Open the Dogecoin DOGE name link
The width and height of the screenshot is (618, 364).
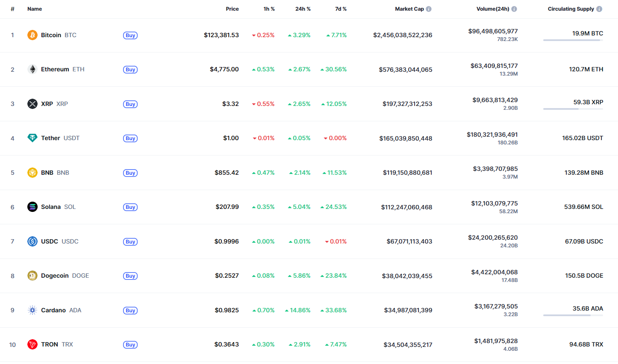point(65,276)
